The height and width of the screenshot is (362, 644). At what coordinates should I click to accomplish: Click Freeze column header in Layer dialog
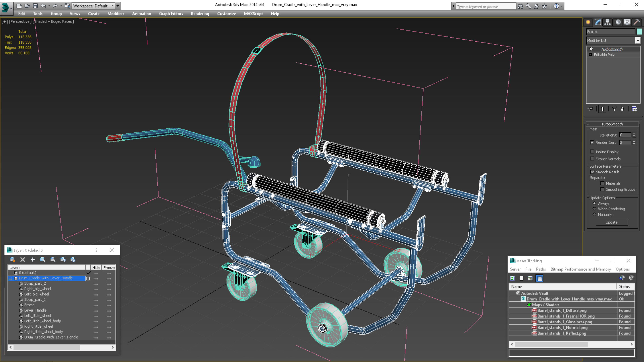pyautogui.click(x=109, y=267)
